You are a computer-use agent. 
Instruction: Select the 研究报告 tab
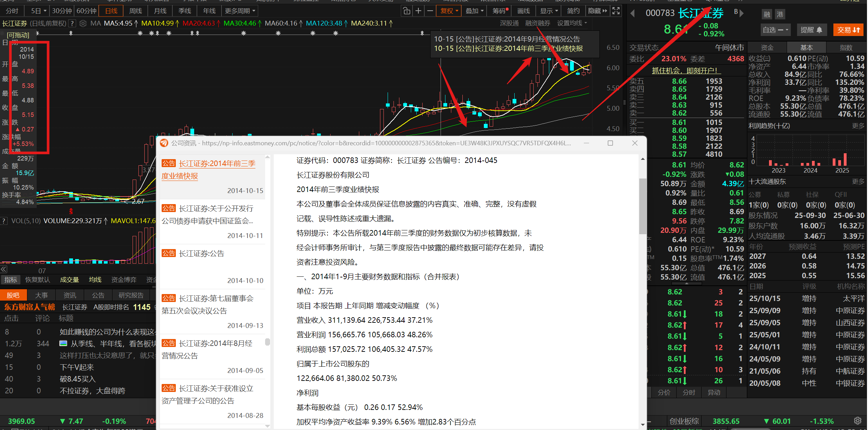[131, 295]
